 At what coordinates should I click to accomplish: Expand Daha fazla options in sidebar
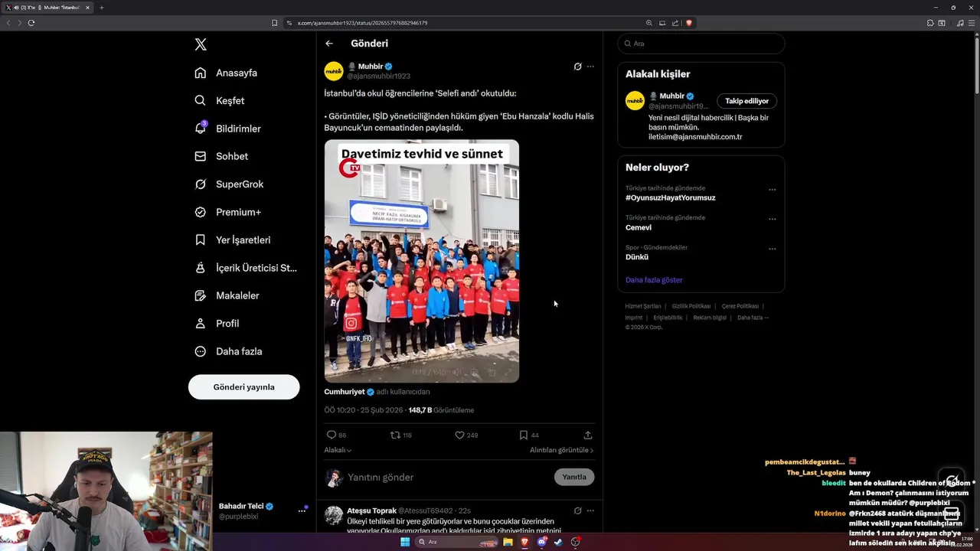(x=228, y=351)
